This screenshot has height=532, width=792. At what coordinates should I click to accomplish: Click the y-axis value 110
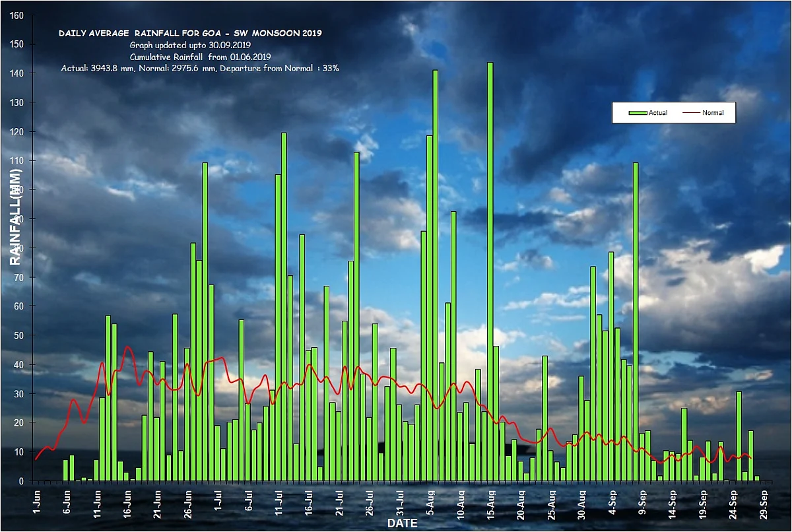tap(16, 160)
